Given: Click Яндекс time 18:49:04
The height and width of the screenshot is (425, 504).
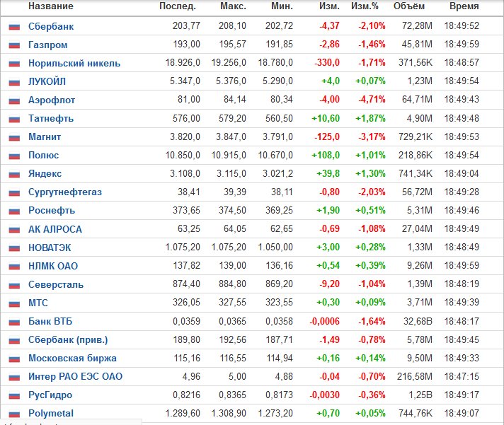Looking at the screenshot, I should [462, 174].
